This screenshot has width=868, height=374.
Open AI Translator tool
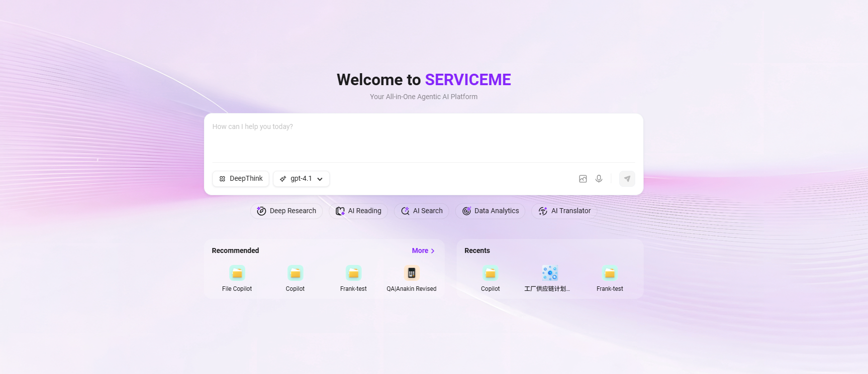(564, 211)
